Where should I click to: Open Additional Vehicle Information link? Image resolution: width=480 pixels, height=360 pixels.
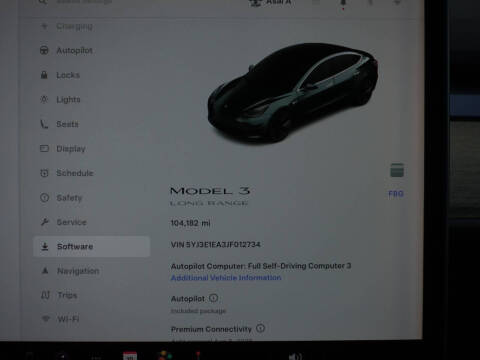226,278
